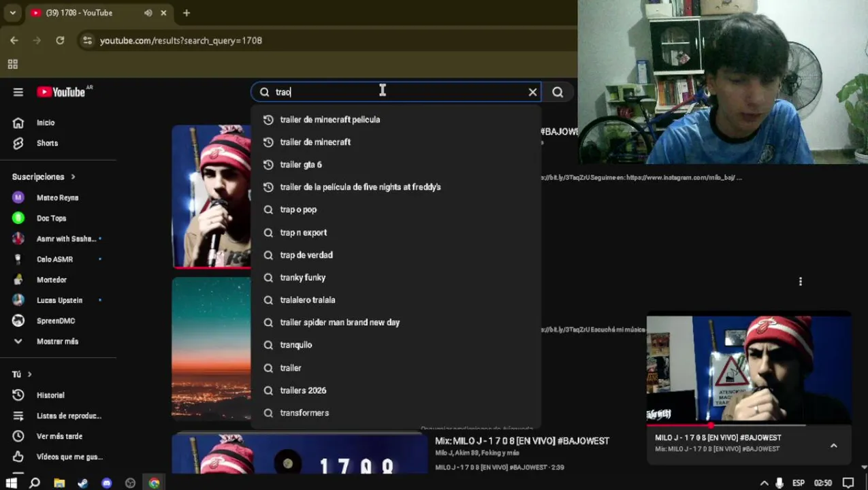The image size is (868, 490).
Task: Open SpreenDMC channel avatar
Action: click(x=18, y=321)
